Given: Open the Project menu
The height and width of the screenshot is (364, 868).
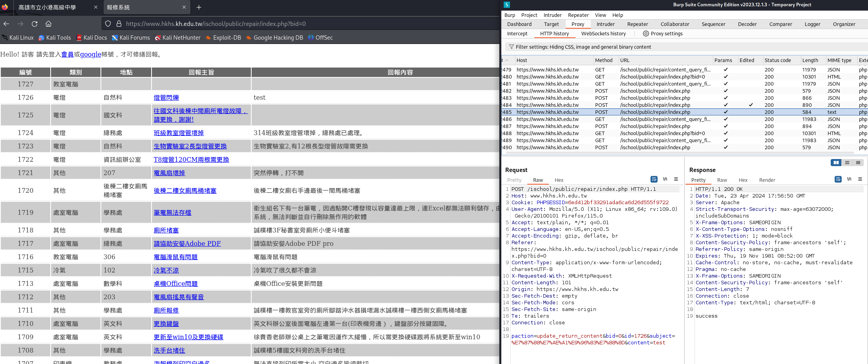Looking at the screenshot, I should [529, 15].
